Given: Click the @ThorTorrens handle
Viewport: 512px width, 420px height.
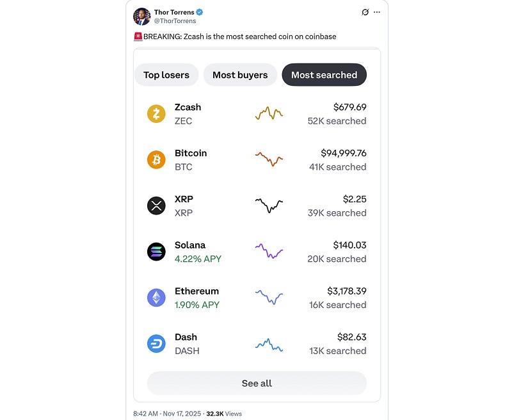Looking at the screenshot, I should tap(175, 21).
